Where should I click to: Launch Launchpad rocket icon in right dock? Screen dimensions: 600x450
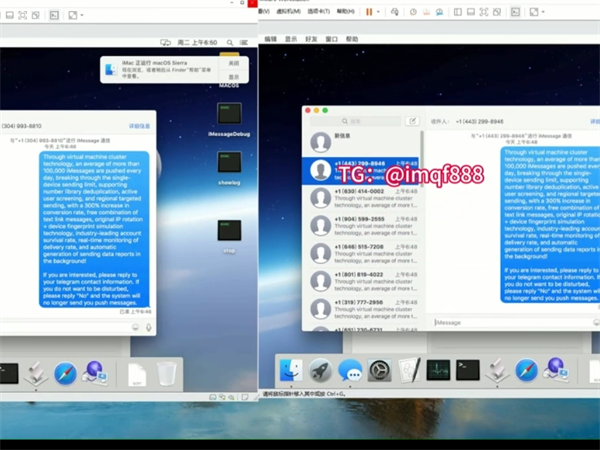click(x=320, y=371)
